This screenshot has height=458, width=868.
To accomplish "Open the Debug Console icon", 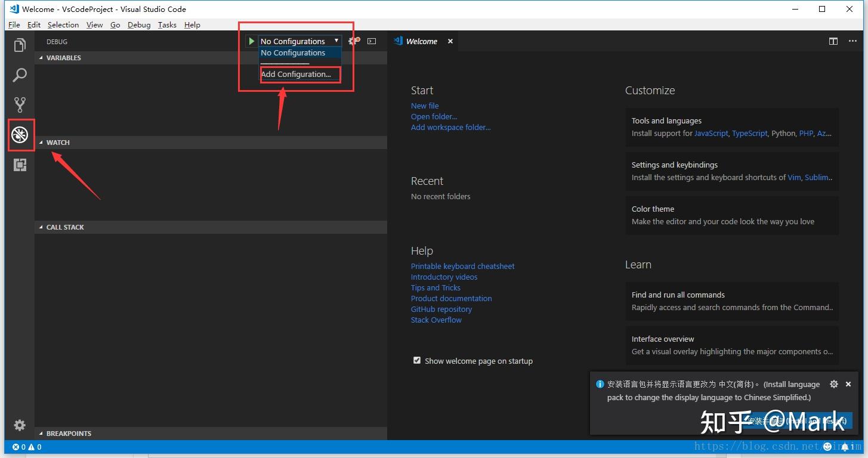I will [372, 41].
